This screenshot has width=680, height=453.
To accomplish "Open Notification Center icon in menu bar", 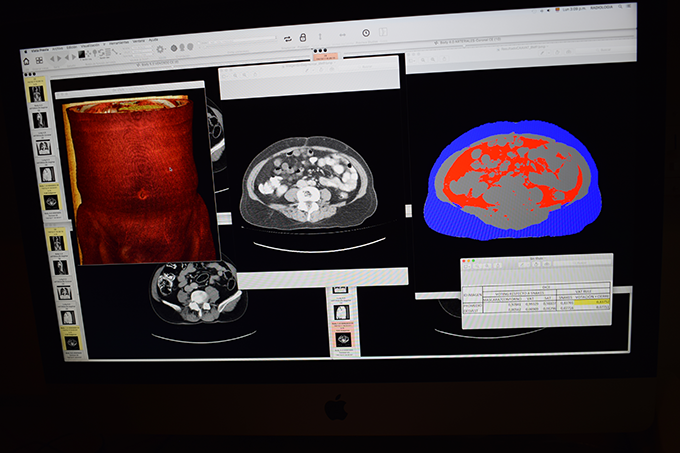I will click(628, 6).
